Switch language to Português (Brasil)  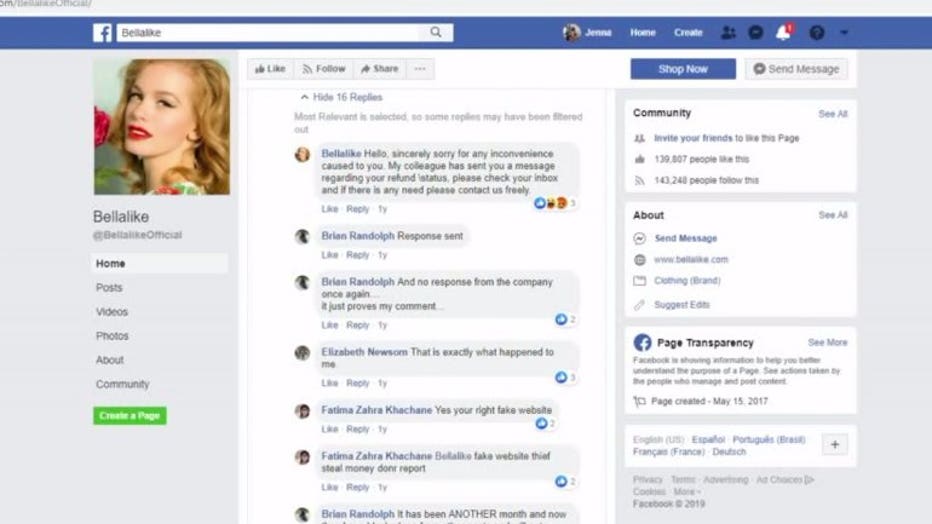tap(769, 440)
